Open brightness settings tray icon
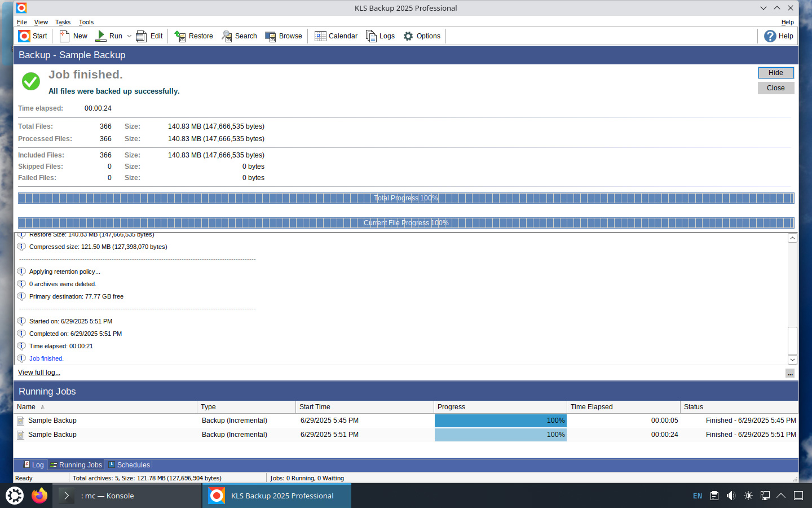Image resolution: width=812 pixels, height=508 pixels. pos(748,496)
